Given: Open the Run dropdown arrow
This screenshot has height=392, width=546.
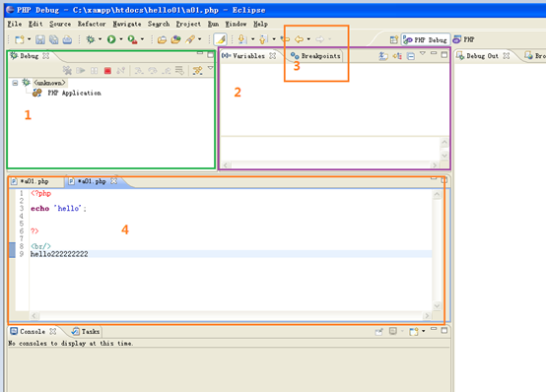Looking at the screenshot, I should [121, 39].
